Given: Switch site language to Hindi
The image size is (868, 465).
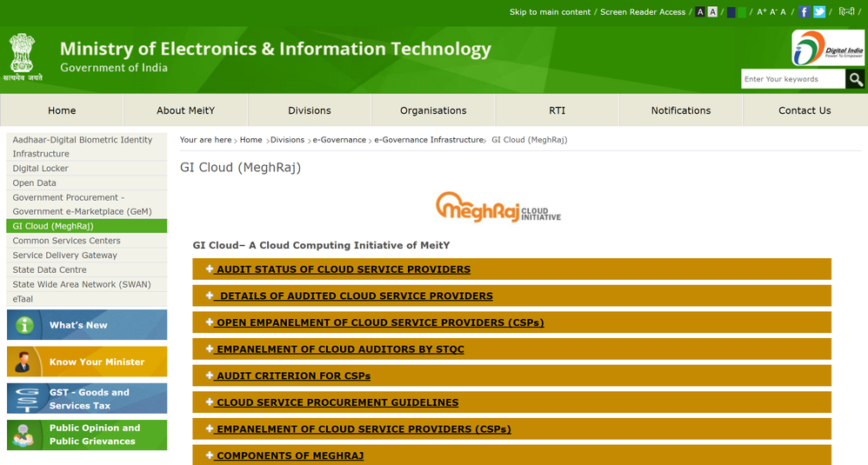Looking at the screenshot, I should [846, 11].
